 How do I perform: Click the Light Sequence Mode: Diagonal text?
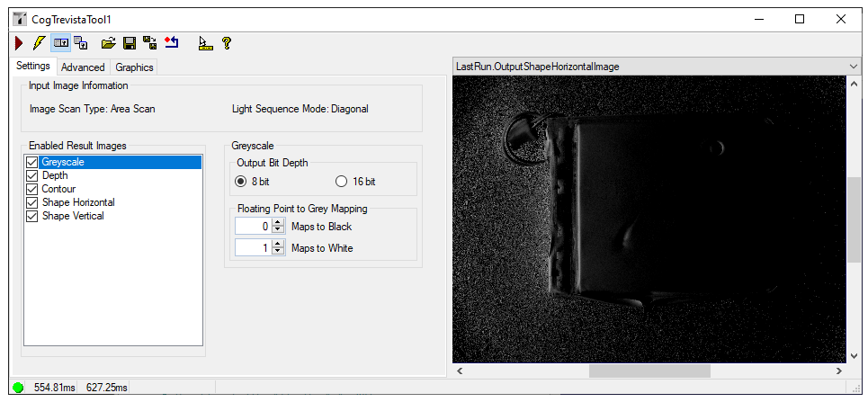click(x=300, y=109)
